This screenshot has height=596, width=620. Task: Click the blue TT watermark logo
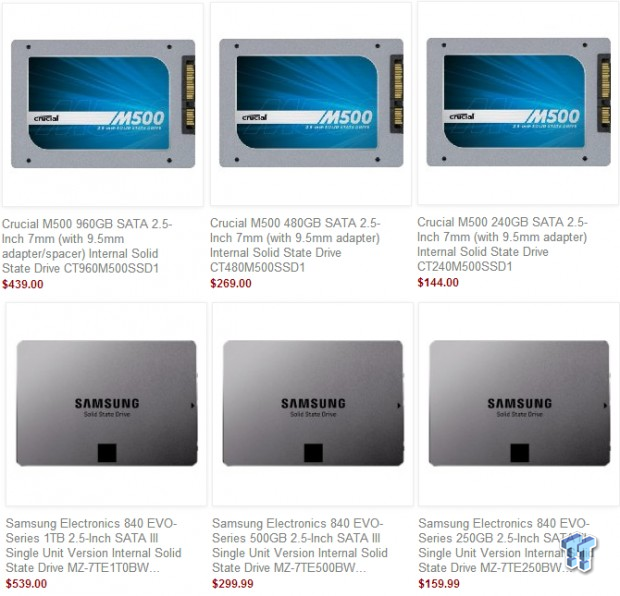tap(579, 552)
